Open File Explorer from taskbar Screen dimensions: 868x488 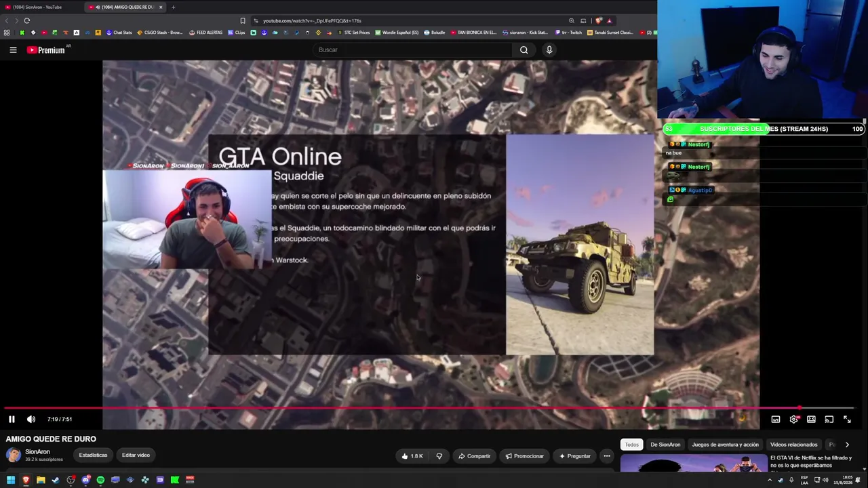(x=41, y=480)
